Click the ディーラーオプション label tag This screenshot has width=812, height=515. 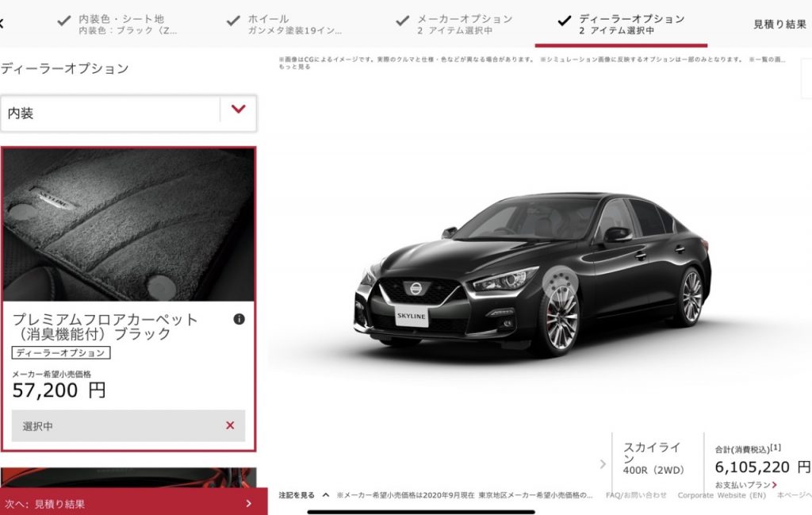click(61, 353)
